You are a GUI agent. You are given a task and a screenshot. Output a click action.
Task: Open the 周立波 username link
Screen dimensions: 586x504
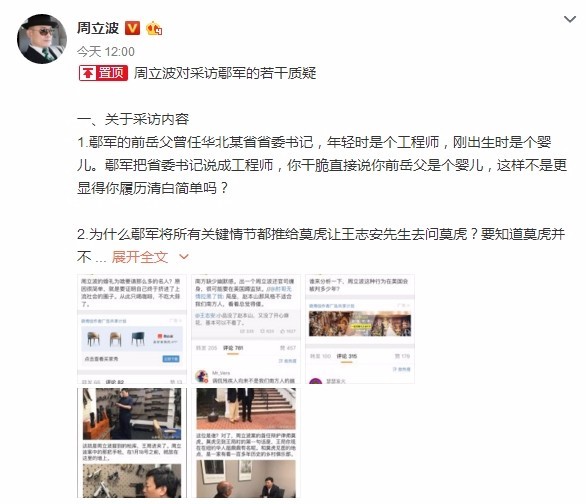tap(98, 28)
